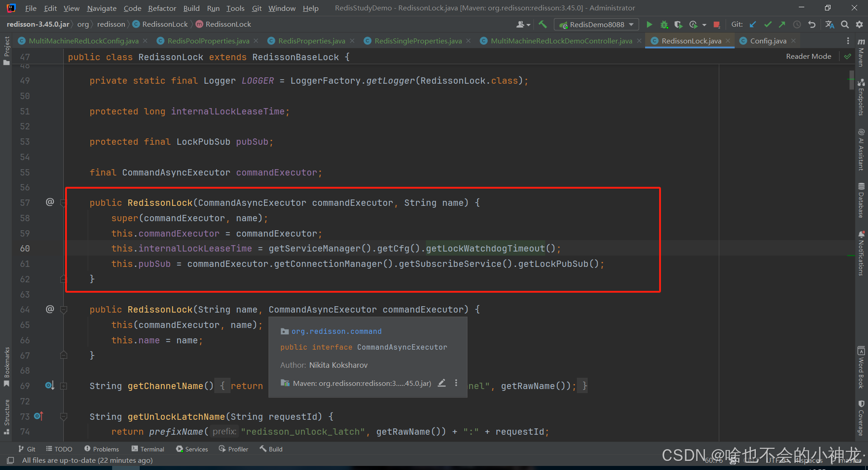Open the TODO tool window button

[59, 449]
